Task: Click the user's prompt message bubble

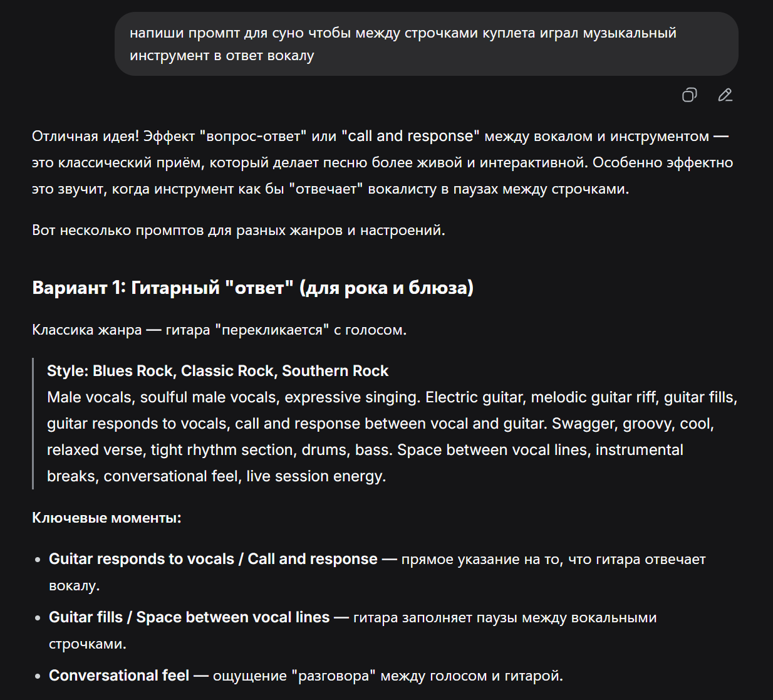Action: [x=426, y=44]
